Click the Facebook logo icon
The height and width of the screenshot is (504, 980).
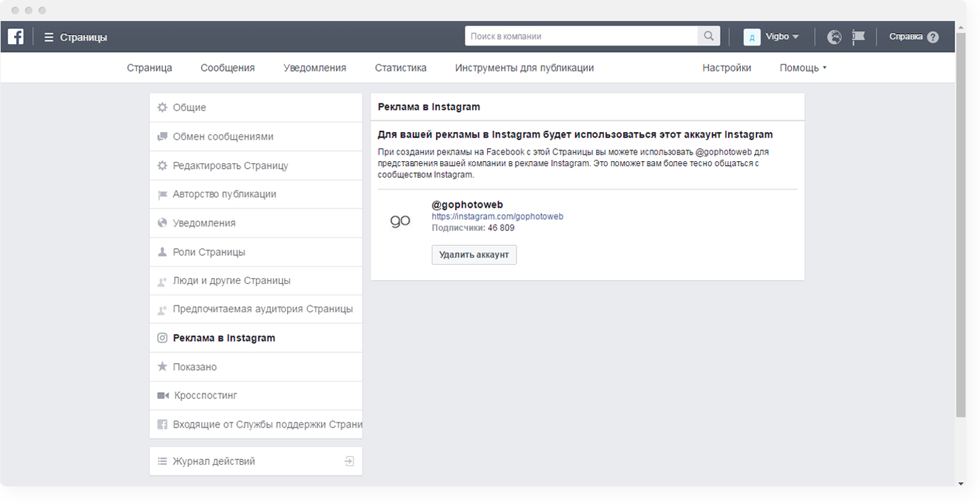[x=16, y=37]
